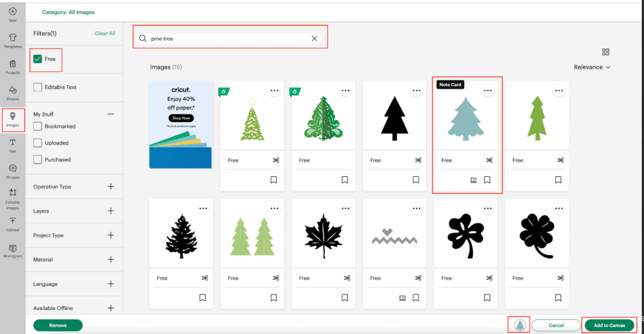644x334 pixels.
Task: Open the Phrases section in sidebar
Action: pyautogui.click(x=13, y=170)
